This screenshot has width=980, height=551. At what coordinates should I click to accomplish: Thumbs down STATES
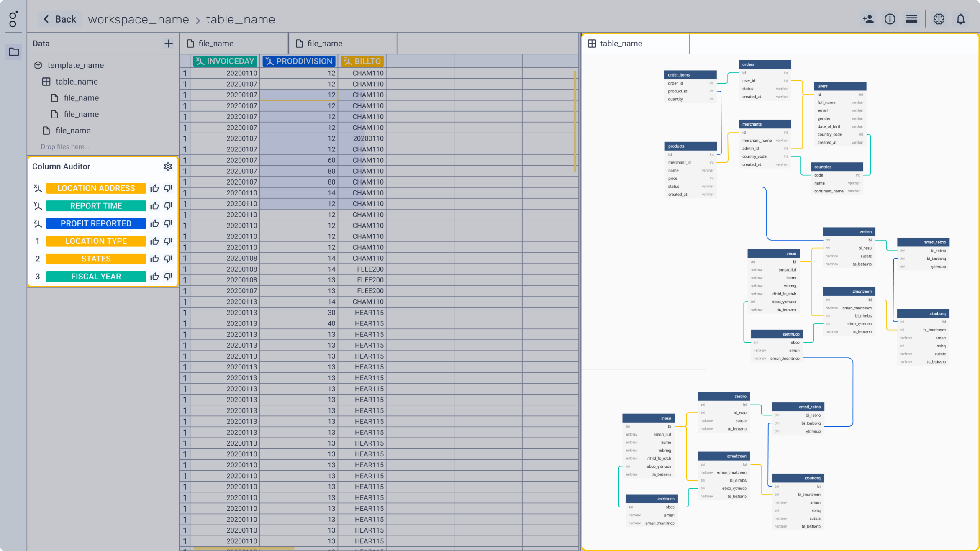click(x=168, y=259)
